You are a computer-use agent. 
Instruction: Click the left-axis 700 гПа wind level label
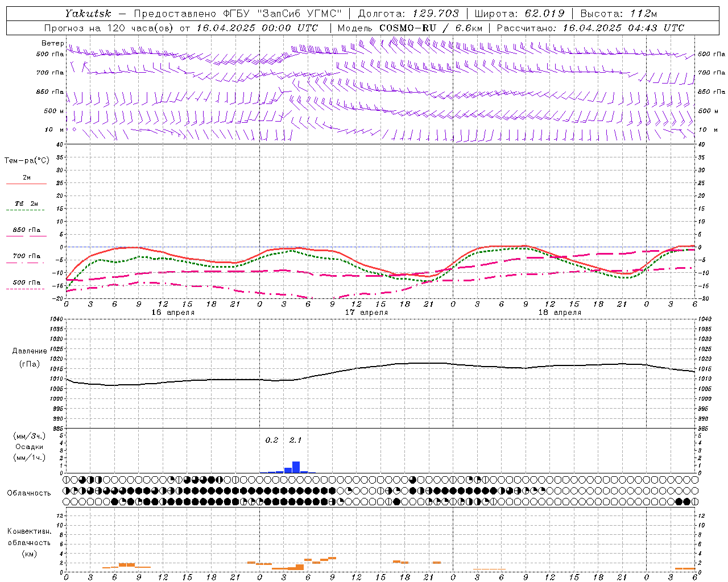pos(50,73)
